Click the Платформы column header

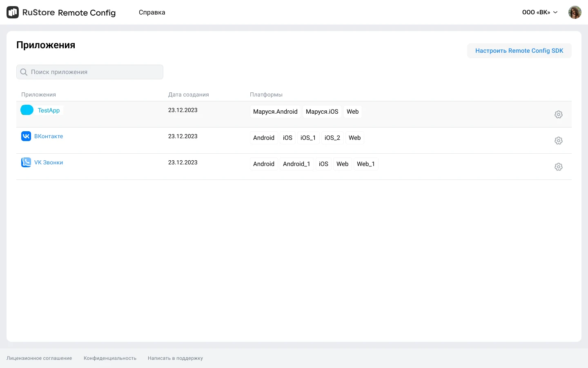pyautogui.click(x=266, y=94)
